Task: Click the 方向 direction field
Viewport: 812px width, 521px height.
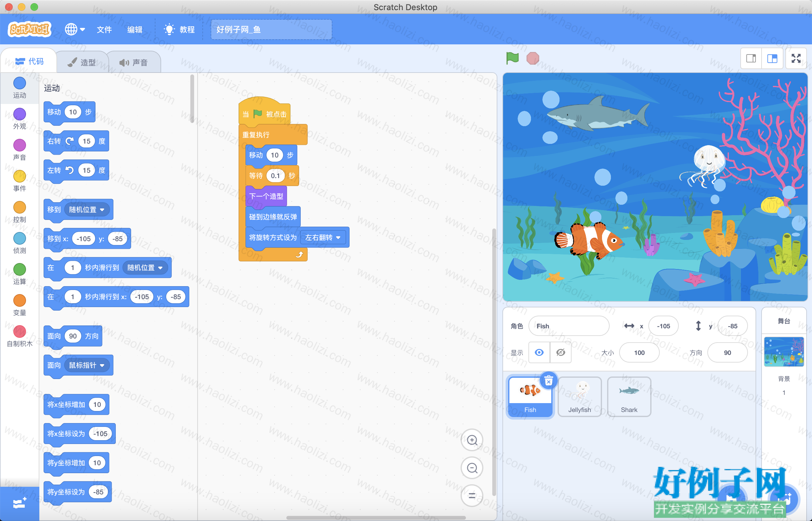Action: [x=727, y=352]
